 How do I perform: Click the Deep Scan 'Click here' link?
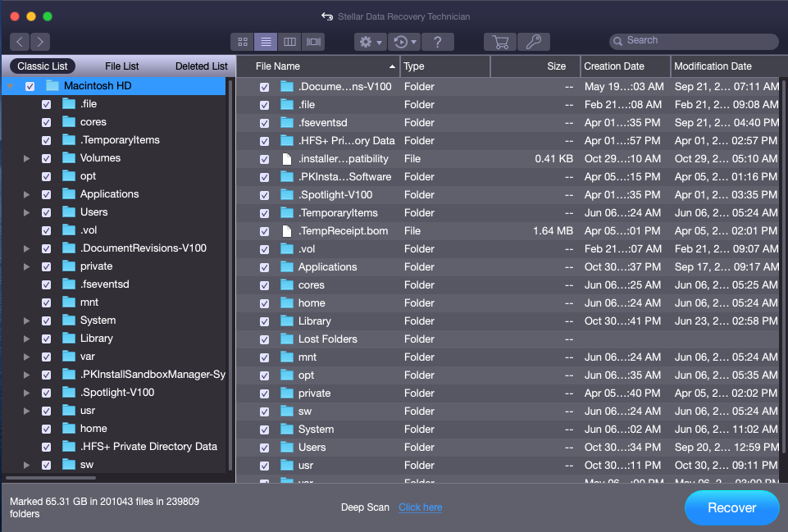420,507
